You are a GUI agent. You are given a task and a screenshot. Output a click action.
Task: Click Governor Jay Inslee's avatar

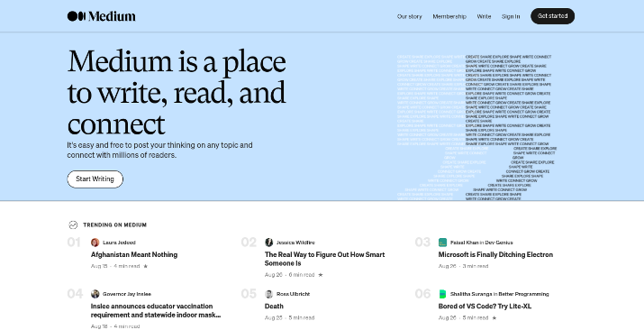[x=95, y=294]
